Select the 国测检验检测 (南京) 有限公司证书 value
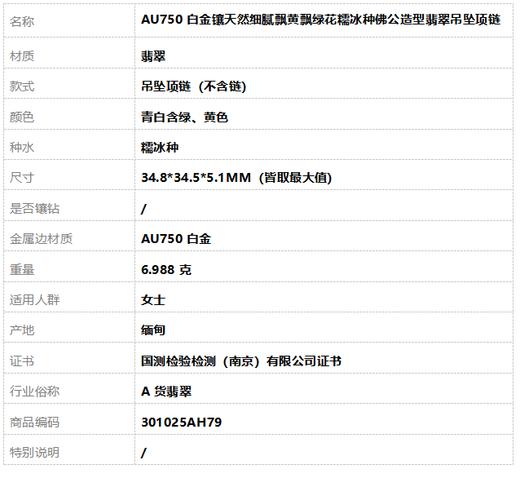 [x=241, y=361]
